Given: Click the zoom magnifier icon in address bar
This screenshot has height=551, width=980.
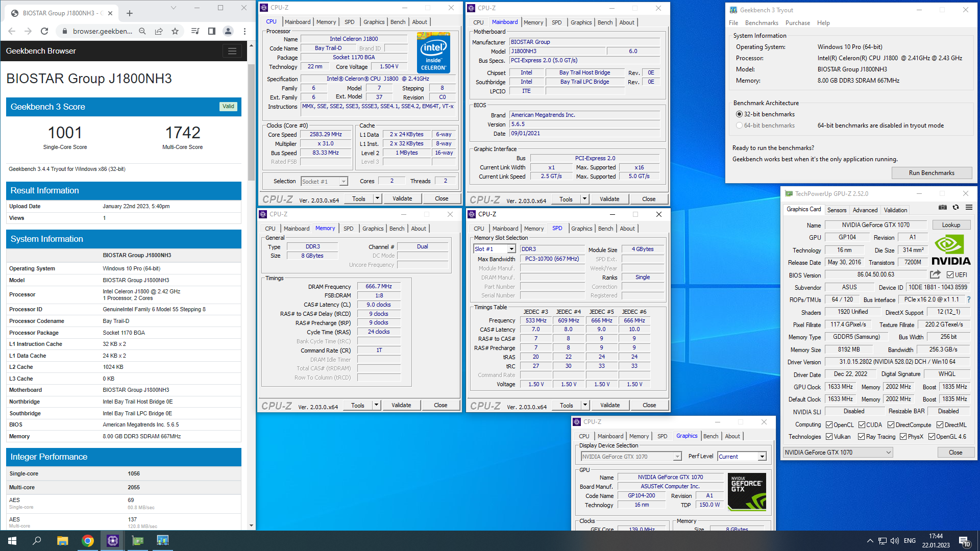Looking at the screenshot, I should pyautogui.click(x=142, y=31).
